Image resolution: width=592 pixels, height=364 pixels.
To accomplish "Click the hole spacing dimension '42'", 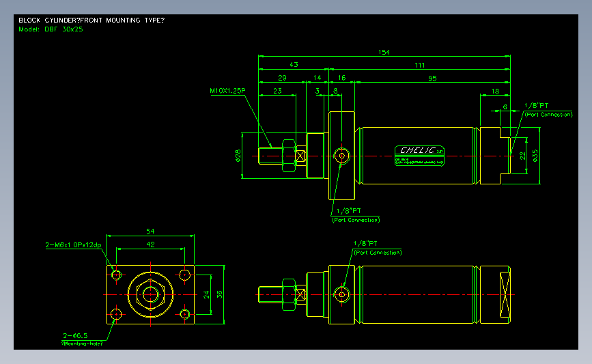I will coord(150,244).
